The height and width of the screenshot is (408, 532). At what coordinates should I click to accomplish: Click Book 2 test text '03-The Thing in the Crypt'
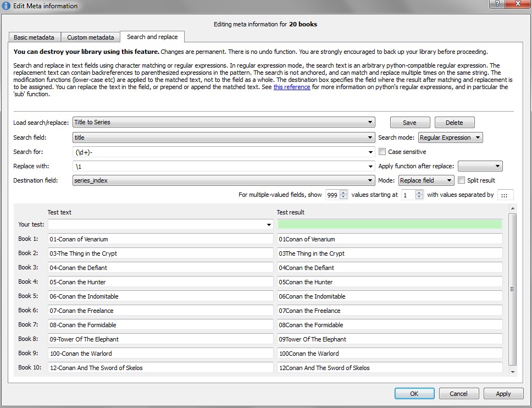(160, 253)
